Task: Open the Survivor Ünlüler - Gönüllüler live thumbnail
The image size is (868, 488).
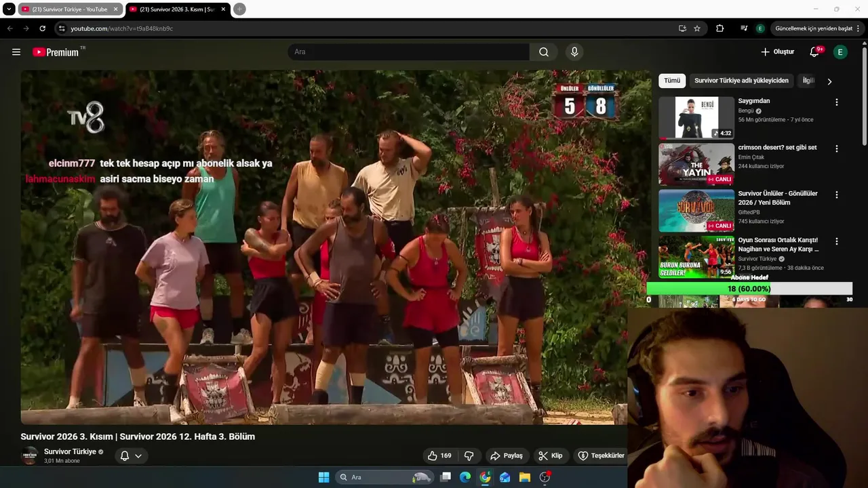Action: (696, 210)
